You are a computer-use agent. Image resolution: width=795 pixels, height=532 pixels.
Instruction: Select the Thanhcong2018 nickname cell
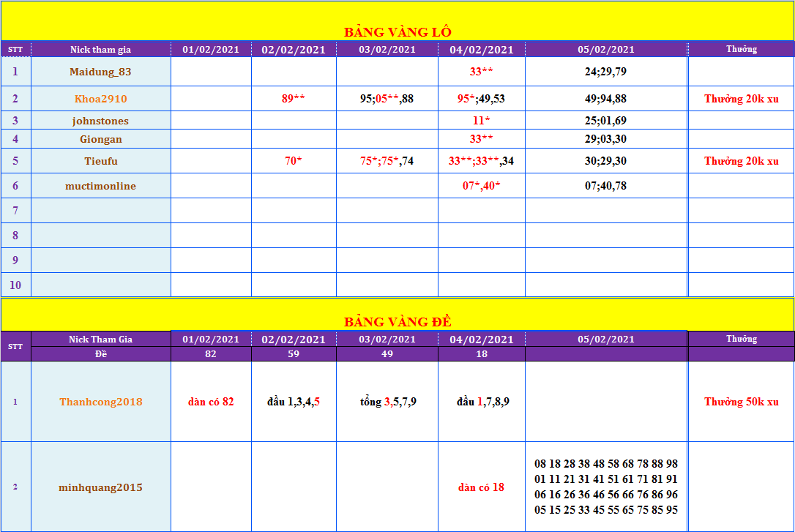101,402
